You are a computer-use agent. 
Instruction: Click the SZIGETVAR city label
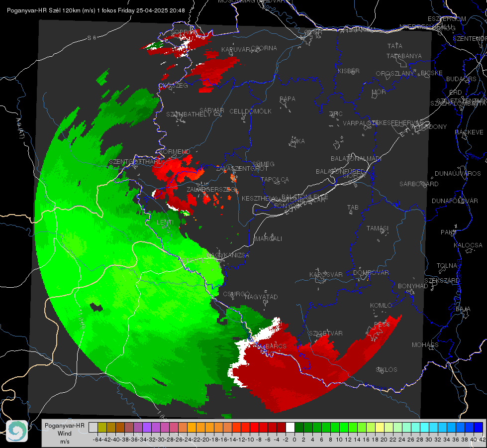326,334
